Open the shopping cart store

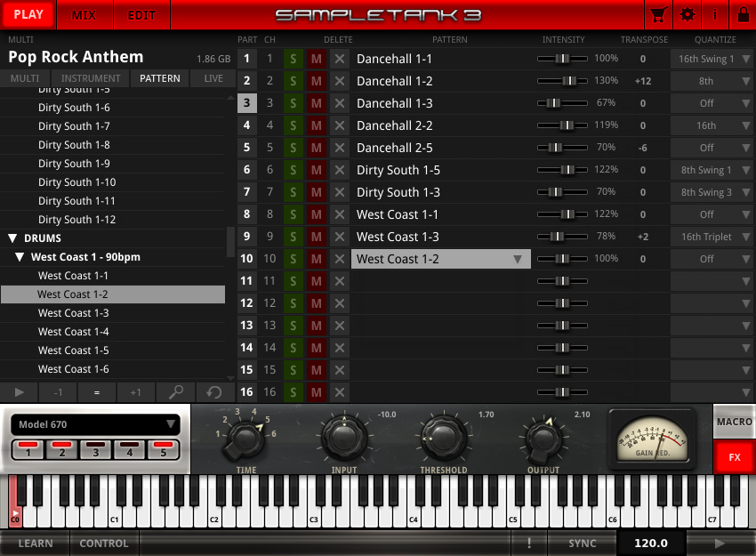pos(658,14)
